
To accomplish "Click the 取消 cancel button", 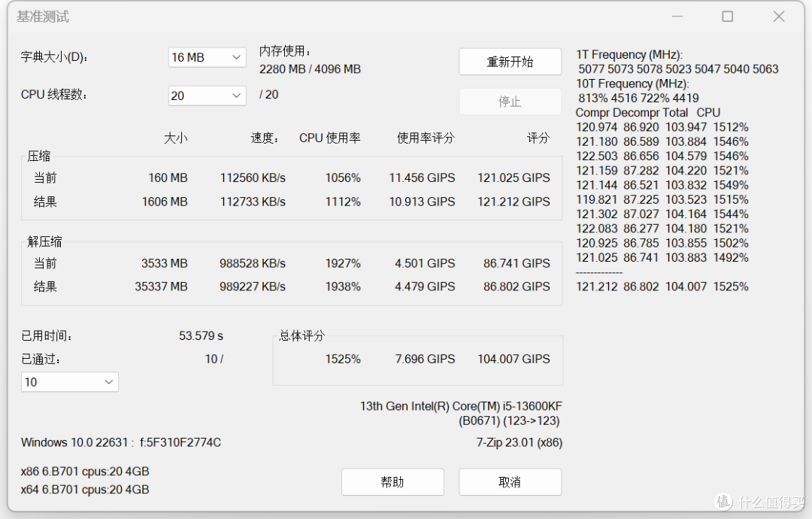I will point(510,481).
